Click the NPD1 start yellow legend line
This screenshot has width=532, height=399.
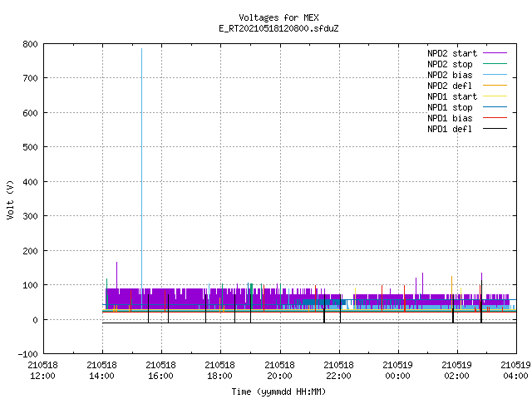(x=495, y=96)
